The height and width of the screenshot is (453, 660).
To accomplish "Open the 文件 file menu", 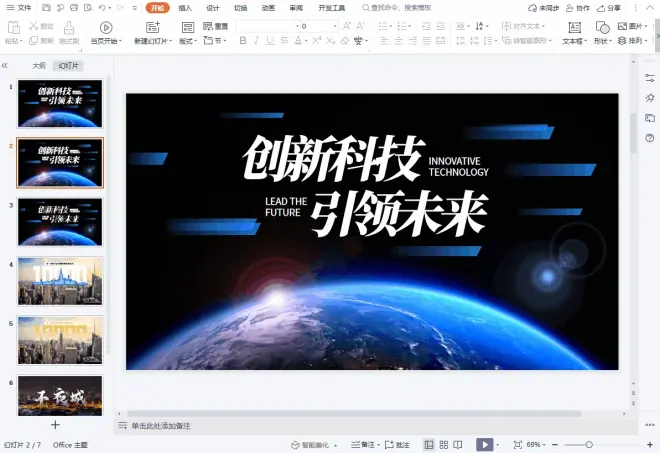I will click(x=19, y=8).
